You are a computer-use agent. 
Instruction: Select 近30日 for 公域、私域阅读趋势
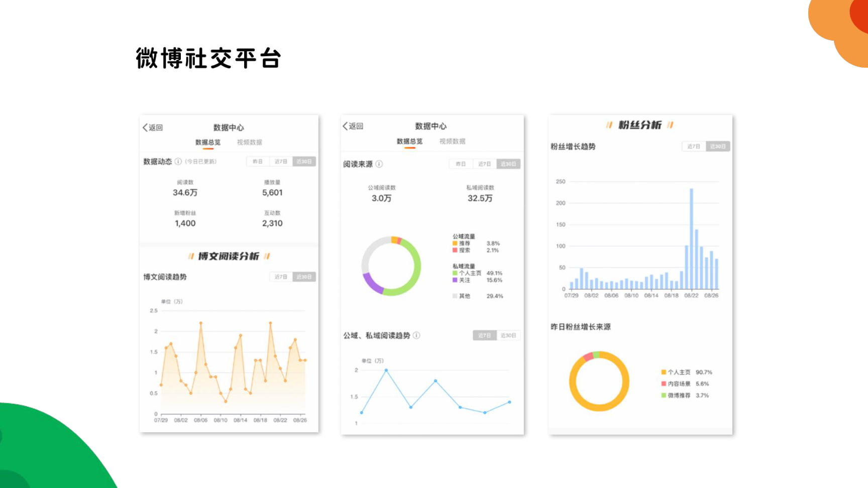click(508, 335)
